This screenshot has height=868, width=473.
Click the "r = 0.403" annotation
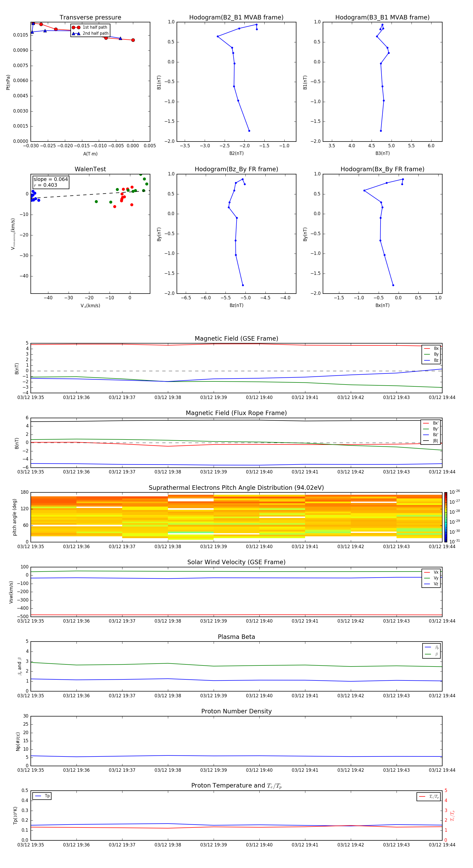tap(45, 185)
